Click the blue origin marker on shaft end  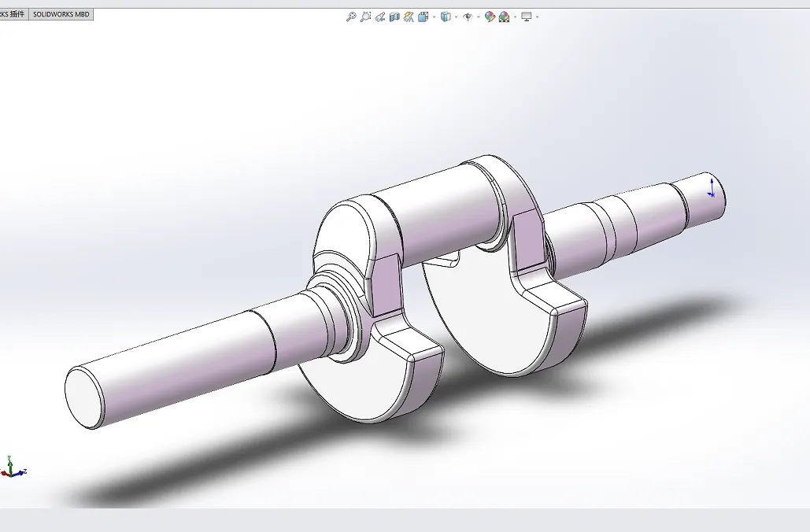pos(712,187)
